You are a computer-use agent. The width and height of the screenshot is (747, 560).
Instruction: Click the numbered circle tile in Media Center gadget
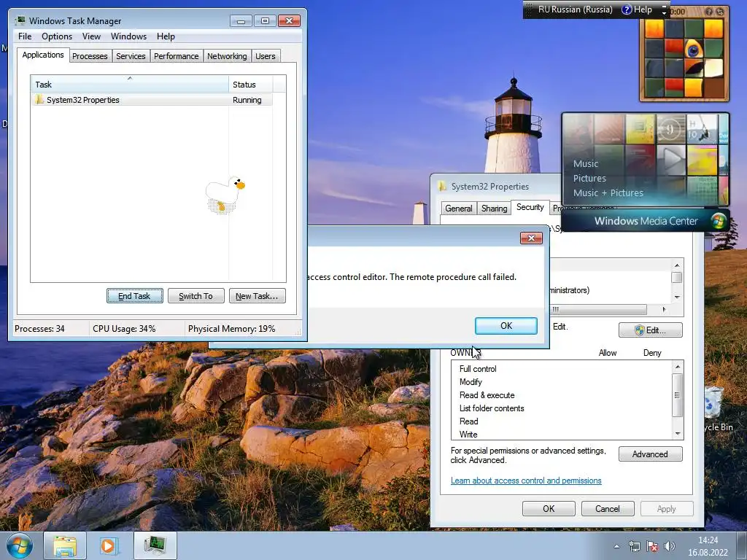[671, 130]
